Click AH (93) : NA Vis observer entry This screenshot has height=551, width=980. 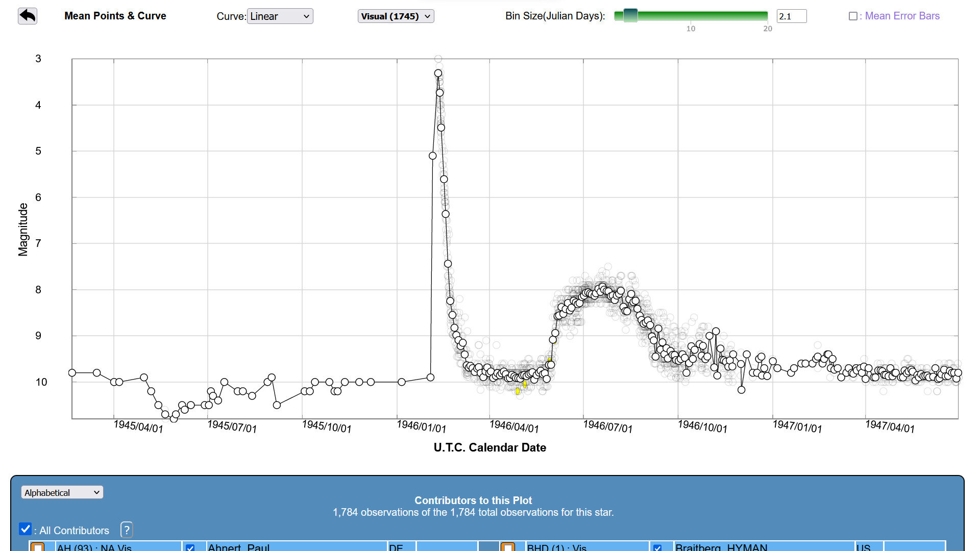coord(94,547)
